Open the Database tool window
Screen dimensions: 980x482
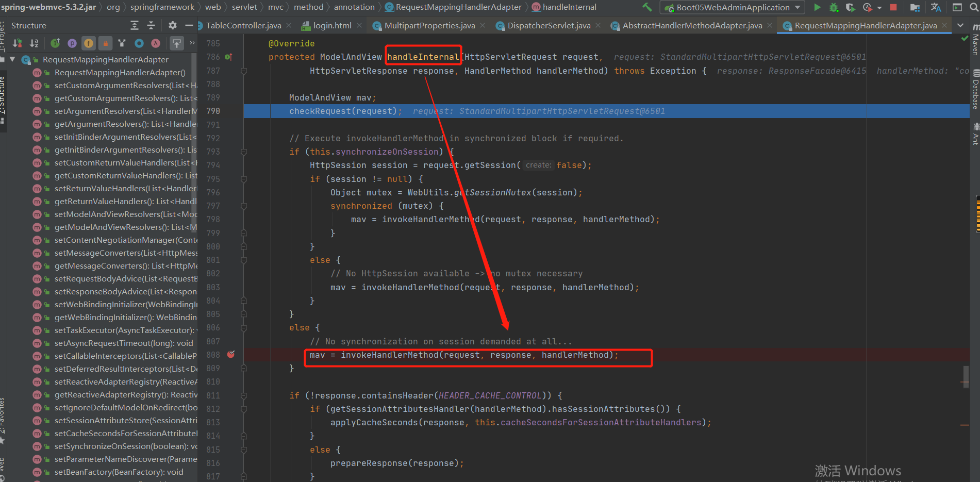(975, 90)
